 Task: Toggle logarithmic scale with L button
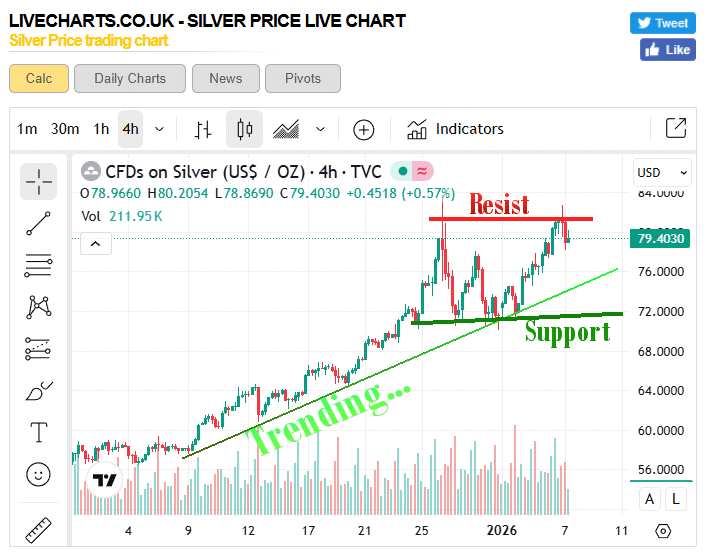coord(676,499)
